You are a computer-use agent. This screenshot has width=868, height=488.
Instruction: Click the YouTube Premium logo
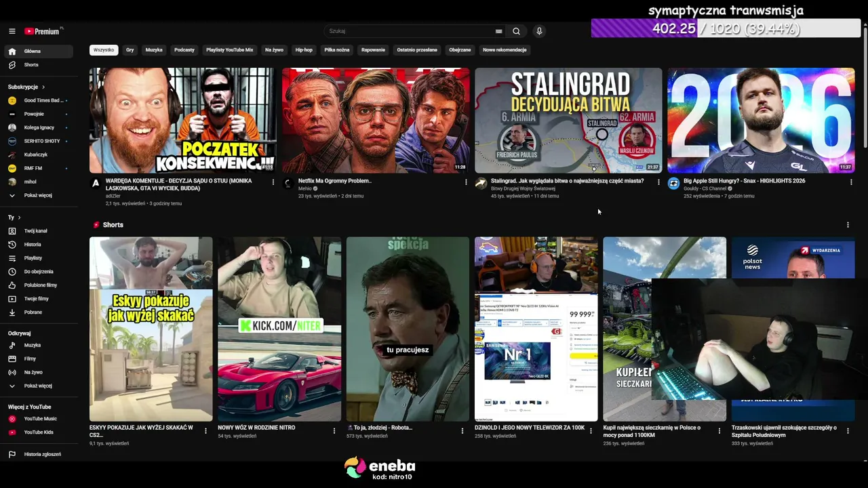point(43,31)
